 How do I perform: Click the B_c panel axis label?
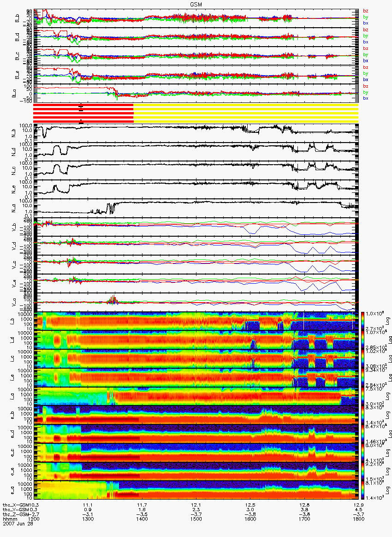[x=17, y=56]
